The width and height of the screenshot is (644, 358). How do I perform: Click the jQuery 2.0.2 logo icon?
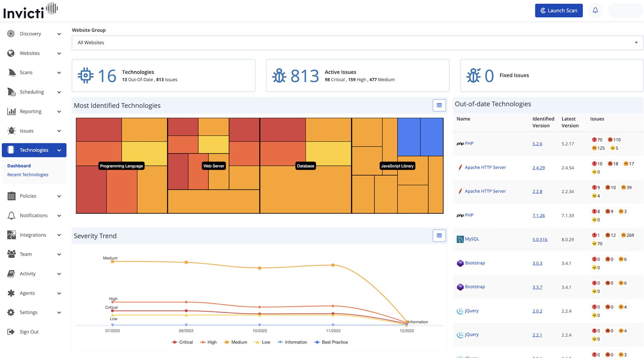point(460,311)
